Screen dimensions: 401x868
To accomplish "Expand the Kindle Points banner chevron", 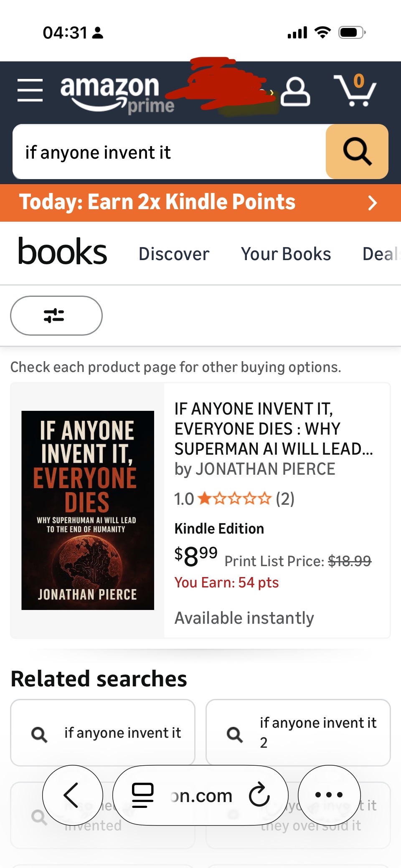I will (372, 203).
